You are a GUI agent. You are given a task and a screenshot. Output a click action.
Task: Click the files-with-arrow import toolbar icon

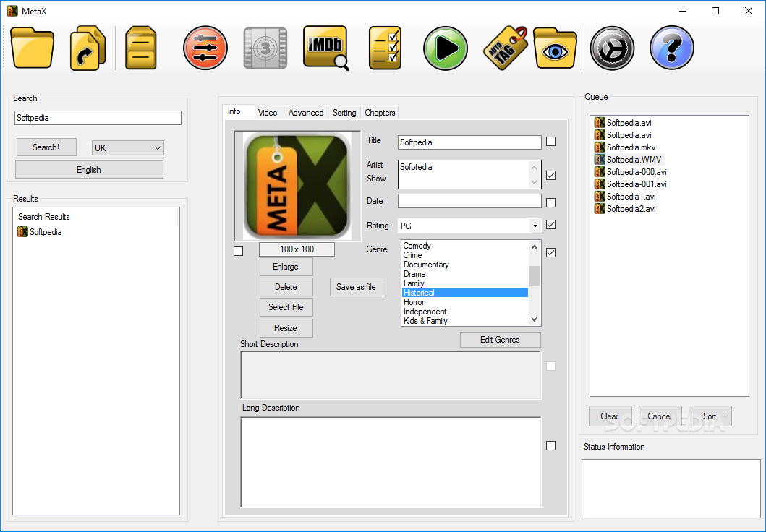pyautogui.click(x=88, y=48)
